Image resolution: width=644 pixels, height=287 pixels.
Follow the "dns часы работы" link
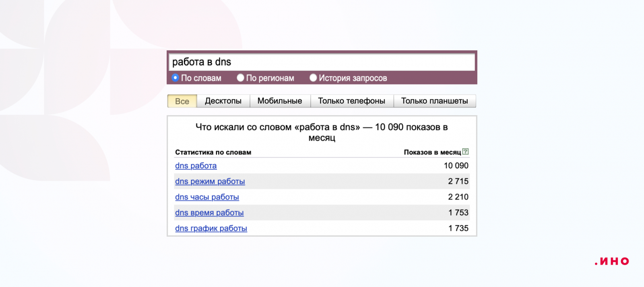coord(207,197)
